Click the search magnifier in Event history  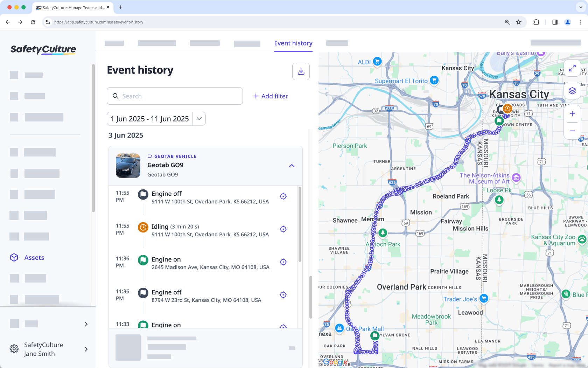[x=115, y=96]
